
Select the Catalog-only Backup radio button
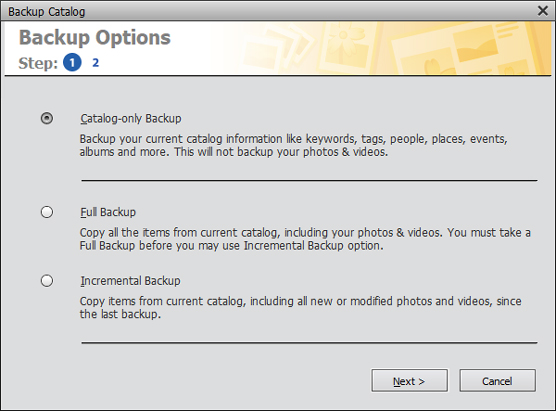(47, 118)
